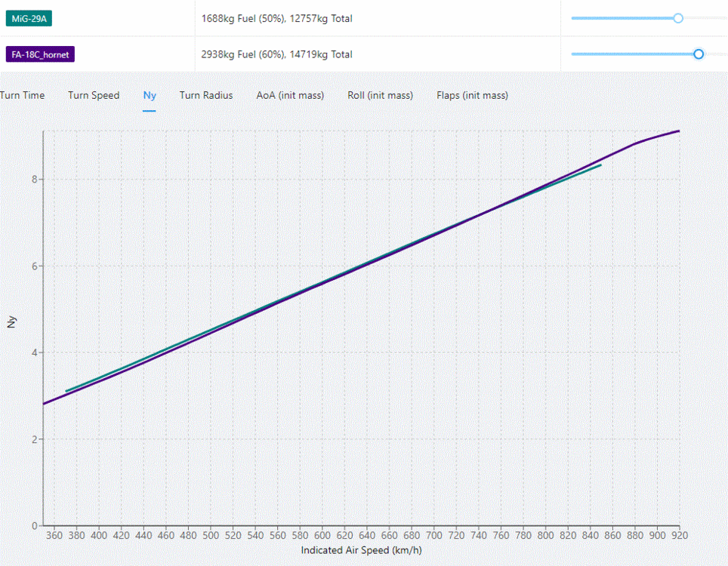Click the 600 tick label on the speed axis
728x566 pixels.
[x=322, y=535]
